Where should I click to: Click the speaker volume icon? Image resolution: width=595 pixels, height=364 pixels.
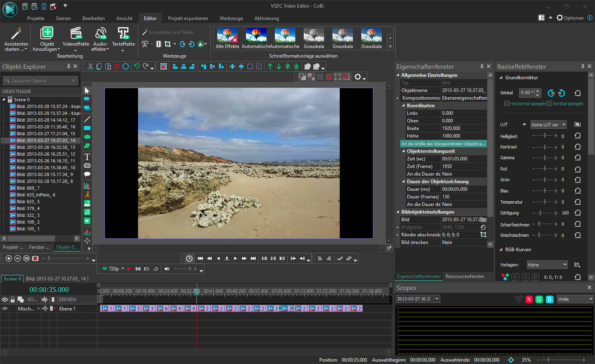pos(167,269)
